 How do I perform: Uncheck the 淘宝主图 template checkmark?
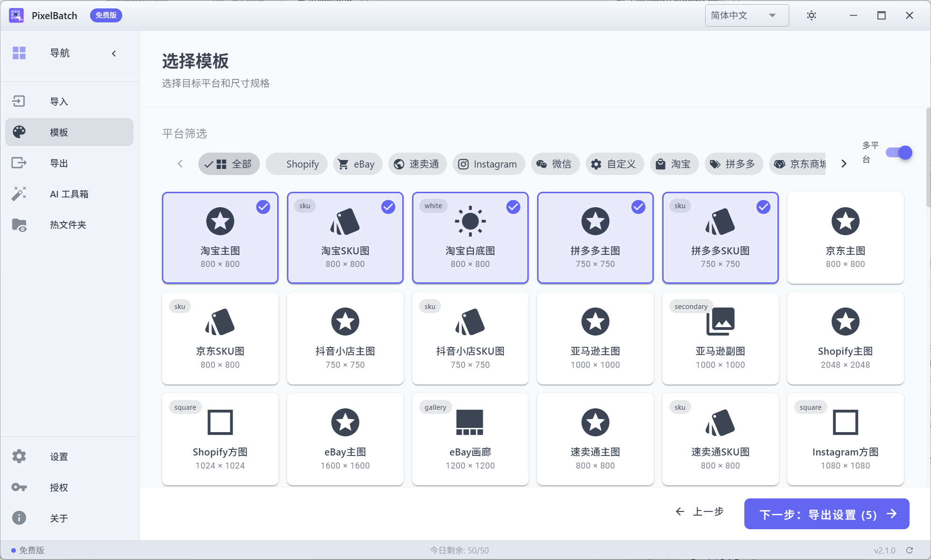263,207
